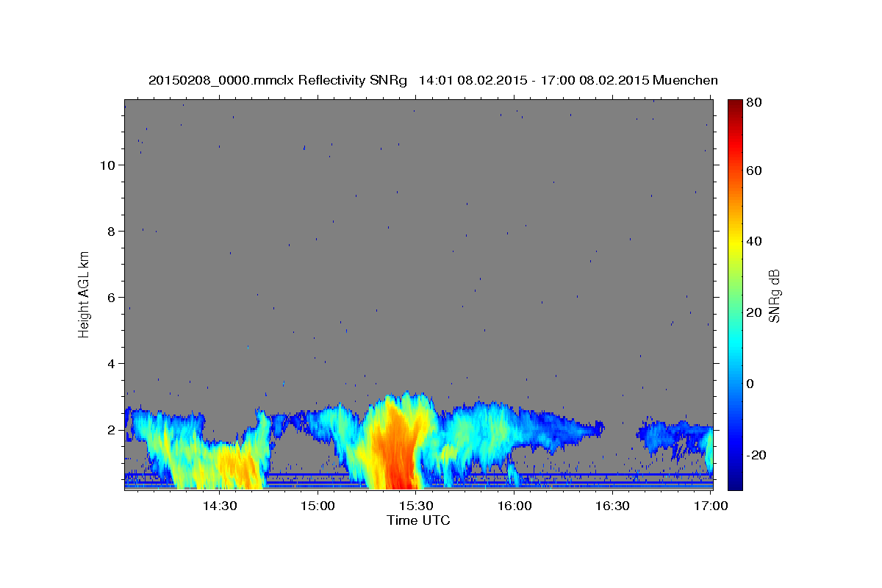
Task: Click the 'SNRg dB' colorbar label
Action: (x=774, y=295)
